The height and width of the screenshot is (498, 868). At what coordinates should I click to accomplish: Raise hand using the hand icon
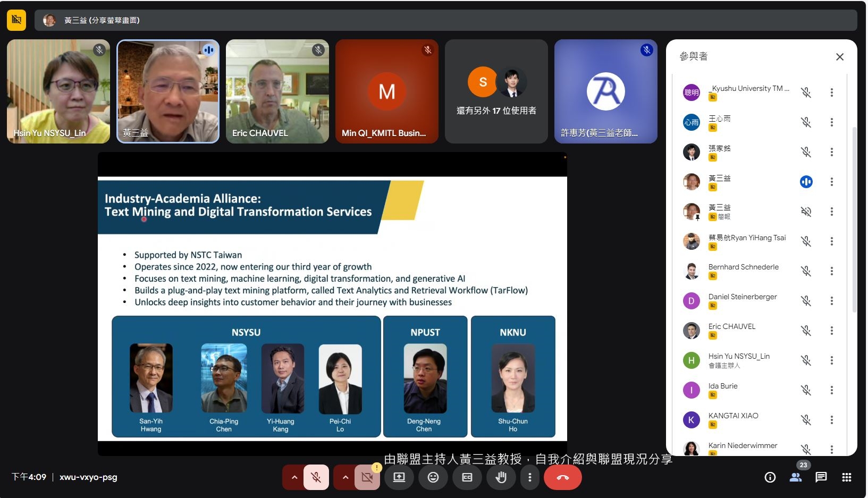pyautogui.click(x=501, y=477)
